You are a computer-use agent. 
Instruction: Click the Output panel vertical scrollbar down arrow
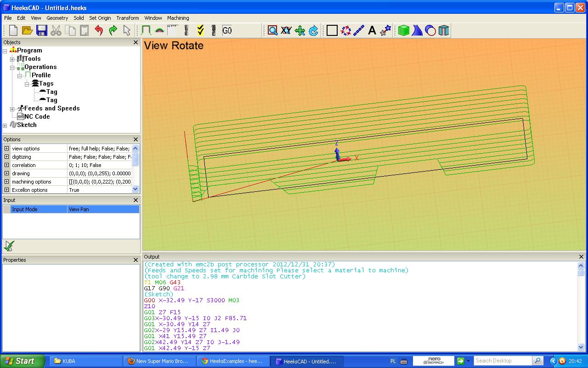coord(581,347)
